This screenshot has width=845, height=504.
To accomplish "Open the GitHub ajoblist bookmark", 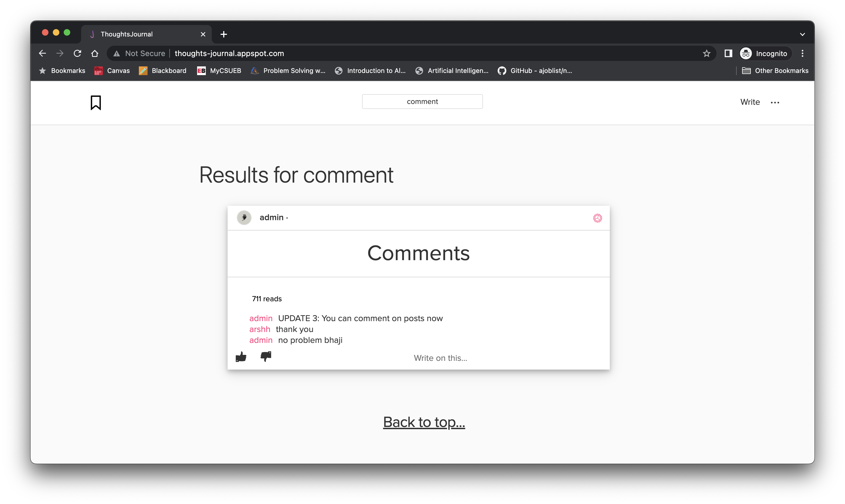I will (x=535, y=71).
